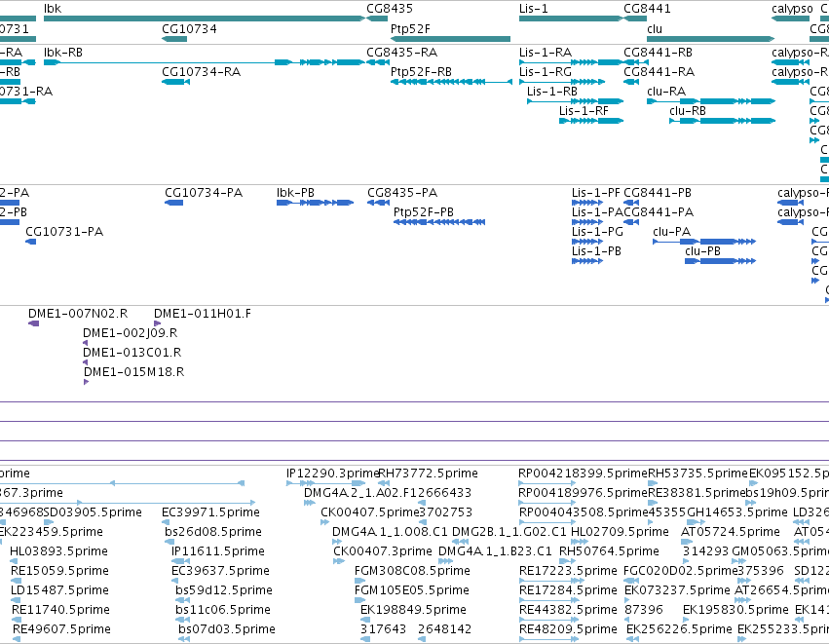
Task: Select the FGM105E05.5prime EST label
Action: pyautogui.click(x=412, y=591)
